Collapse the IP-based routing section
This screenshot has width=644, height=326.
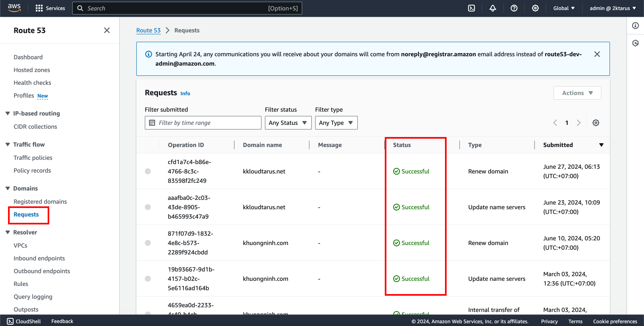[x=7, y=114]
